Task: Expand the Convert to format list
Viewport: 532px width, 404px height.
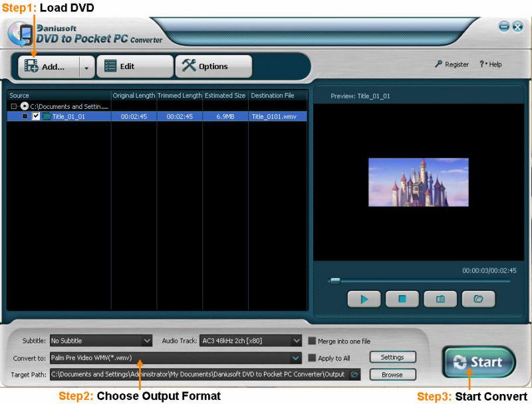Action: pyautogui.click(x=296, y=358)
